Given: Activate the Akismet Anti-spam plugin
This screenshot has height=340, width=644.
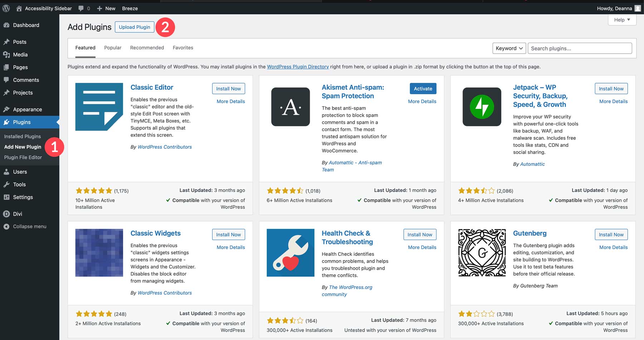Looking at the screenshot, I should click(423, 88).
